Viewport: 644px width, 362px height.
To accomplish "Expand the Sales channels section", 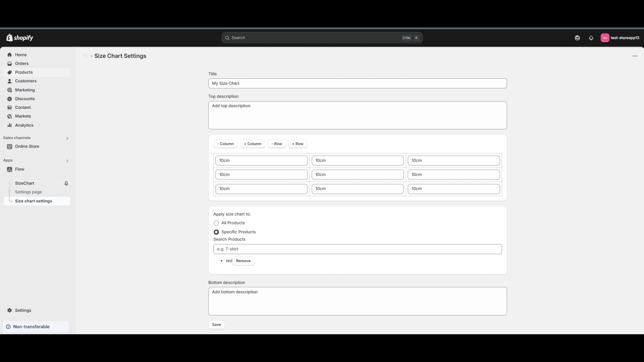I will point(67,138).
